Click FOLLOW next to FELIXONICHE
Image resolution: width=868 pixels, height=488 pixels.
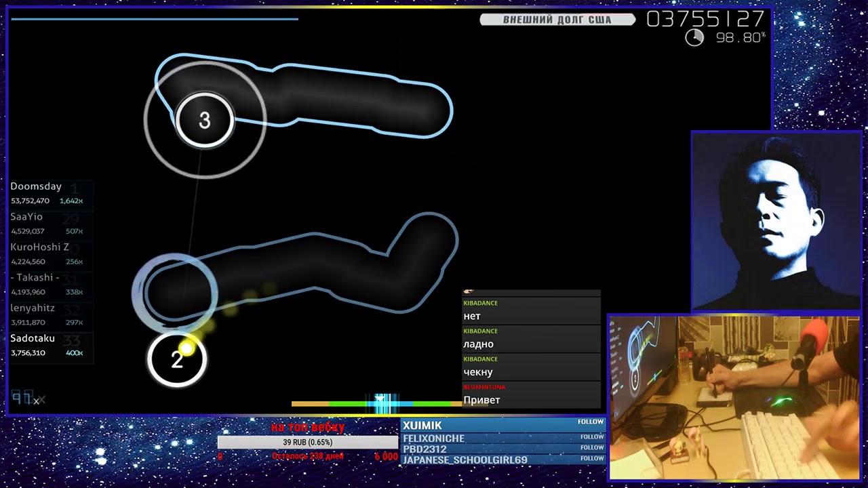click(x=591, y=437)
